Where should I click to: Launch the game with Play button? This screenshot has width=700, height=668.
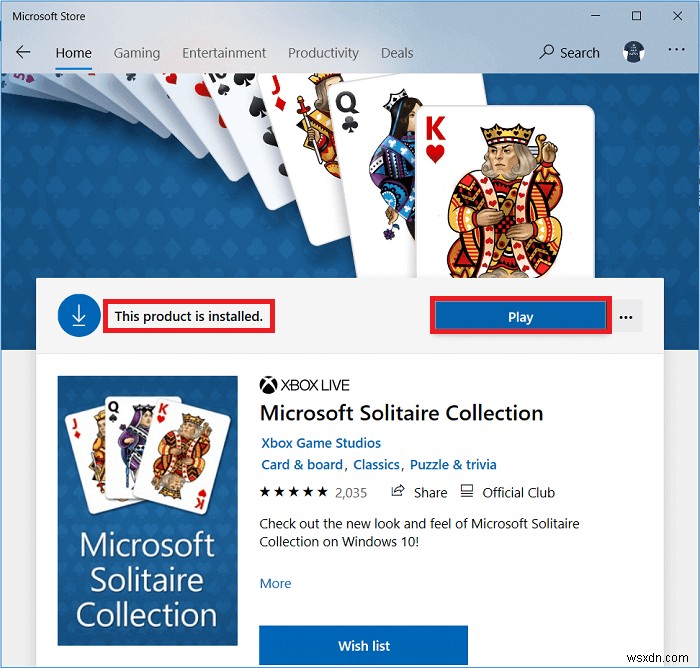521,317
